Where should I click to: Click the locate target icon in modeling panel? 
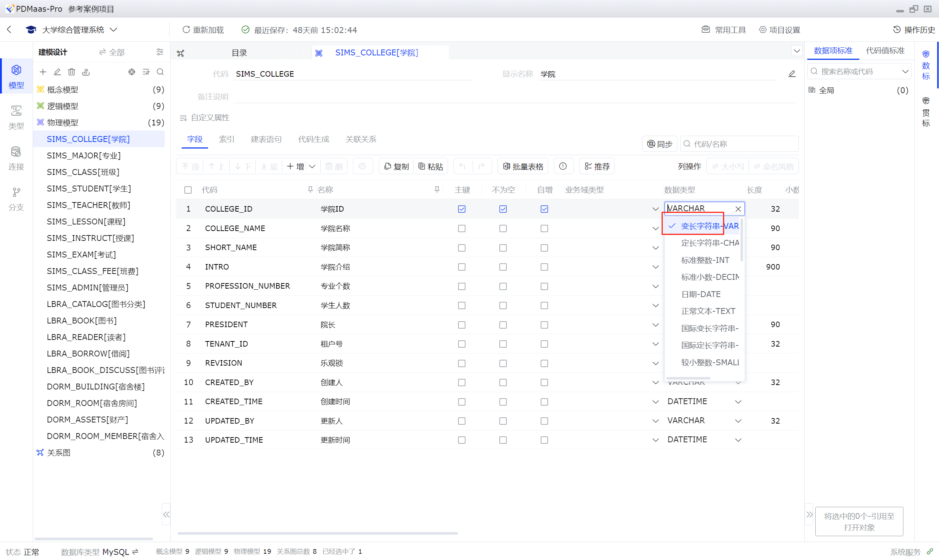131,72
